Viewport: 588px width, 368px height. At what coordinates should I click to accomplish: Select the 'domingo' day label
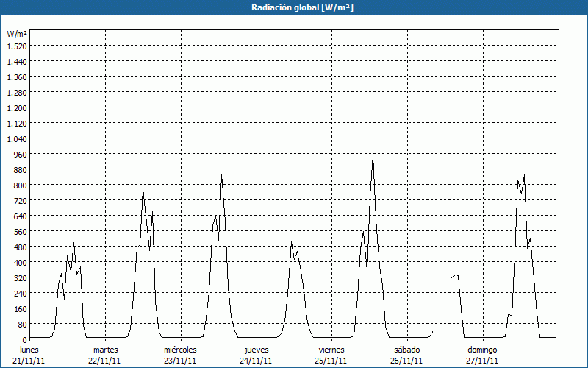482,350
